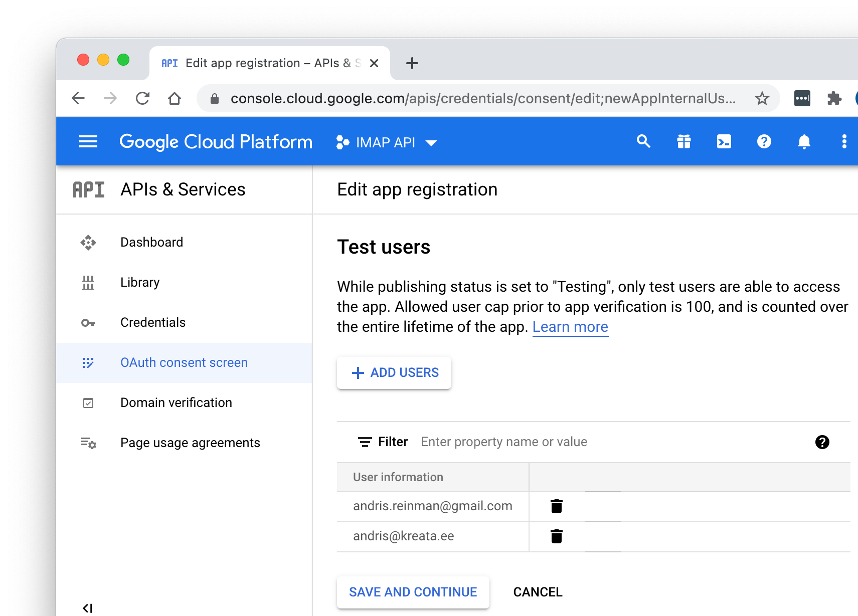Delete test user andris@kreata.ee
The height and width of the screenshot is (616, 858).
[x=557, y=536]
